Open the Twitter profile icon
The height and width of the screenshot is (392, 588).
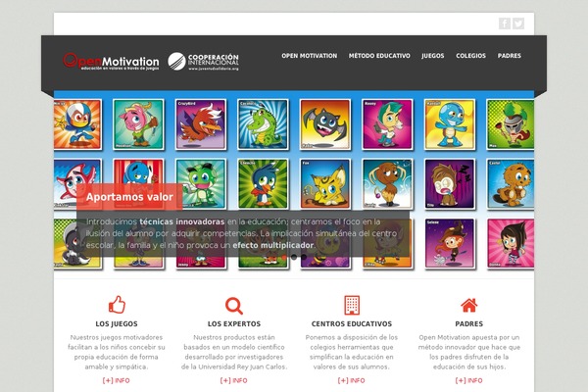[x=518, y=24]
